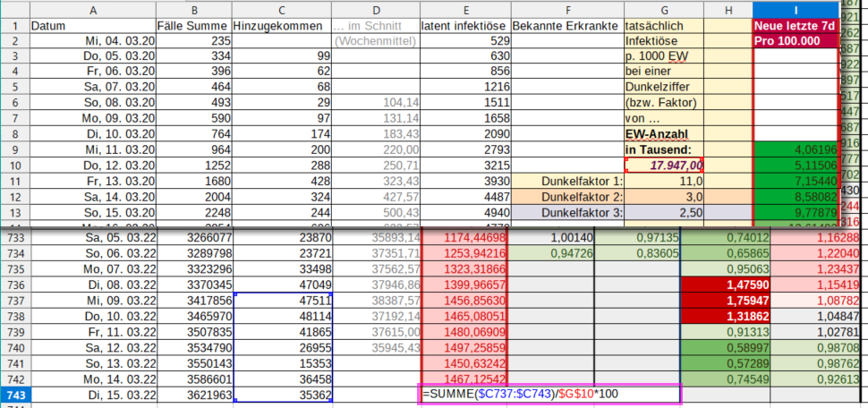Click the 'tatsächlich' cell in column G
Screen dimensions: 868x408
[664, 25]
